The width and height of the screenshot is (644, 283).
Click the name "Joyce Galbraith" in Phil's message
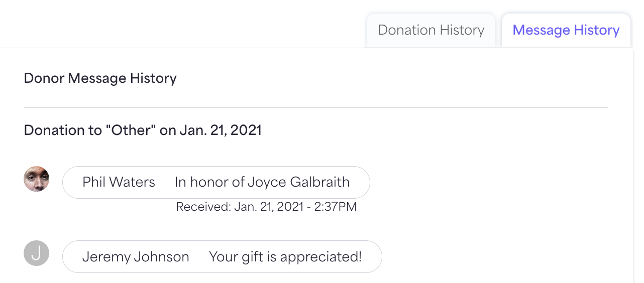(x=298, y=182)
